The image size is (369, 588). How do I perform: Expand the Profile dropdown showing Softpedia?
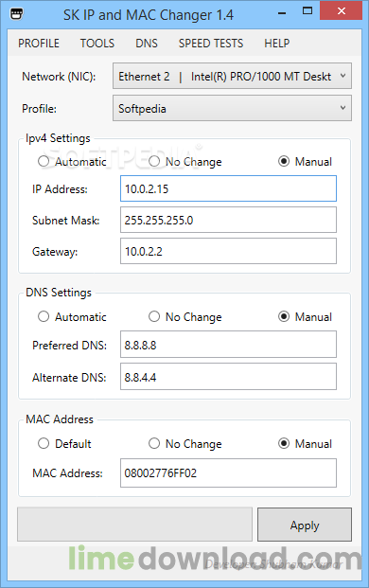click(x=232, y=108)
